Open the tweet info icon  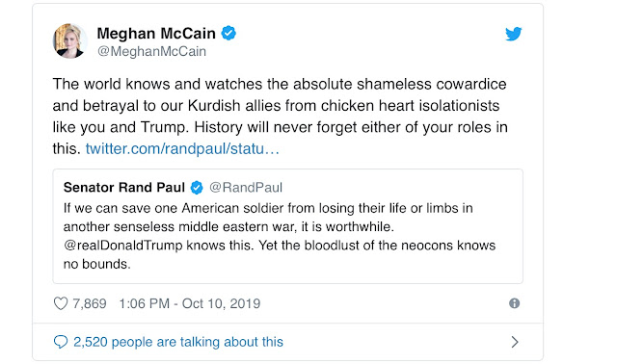pyautogui.click(x=514, y=303)
